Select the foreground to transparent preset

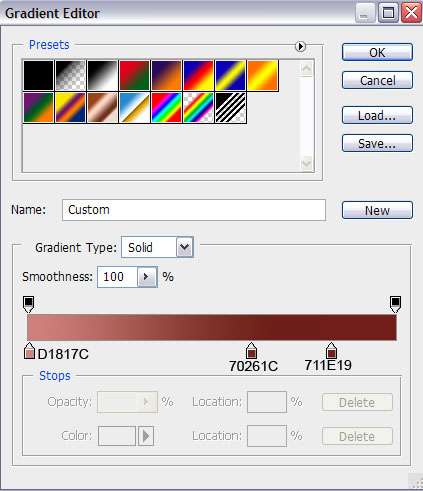(71, 75)
